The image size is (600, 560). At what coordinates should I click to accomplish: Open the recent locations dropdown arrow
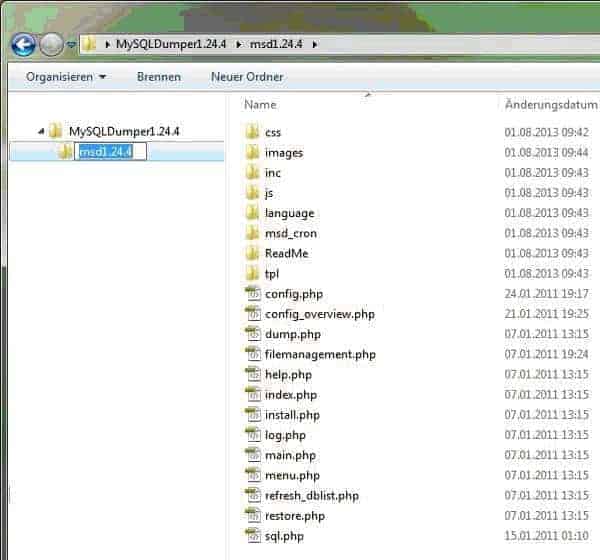click(x=70, y=45)
